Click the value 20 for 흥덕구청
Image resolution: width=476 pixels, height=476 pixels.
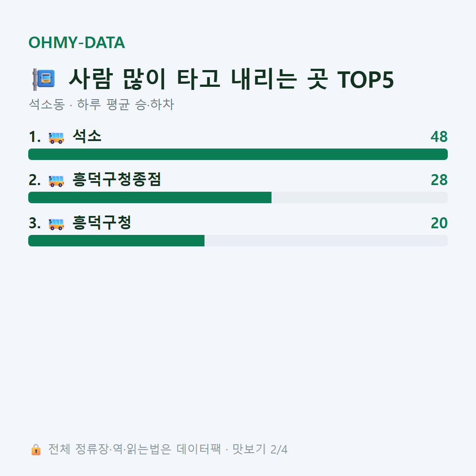click(x=439, y=223)
